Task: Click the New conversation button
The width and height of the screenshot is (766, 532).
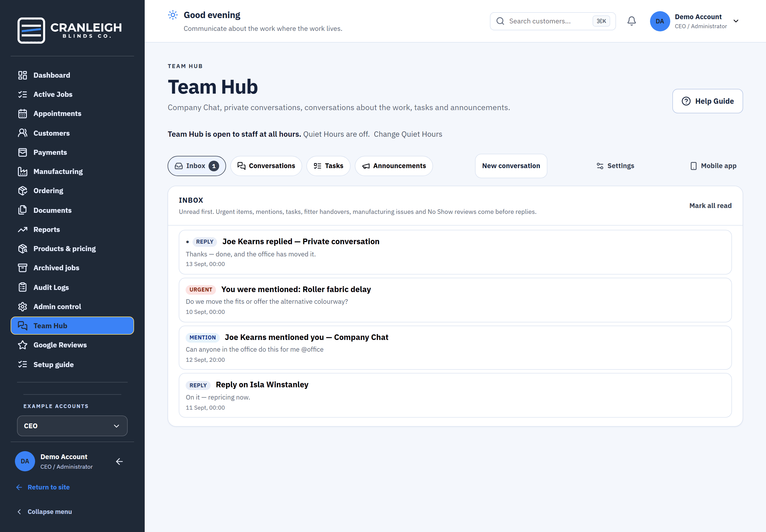Action: (511, 166)
